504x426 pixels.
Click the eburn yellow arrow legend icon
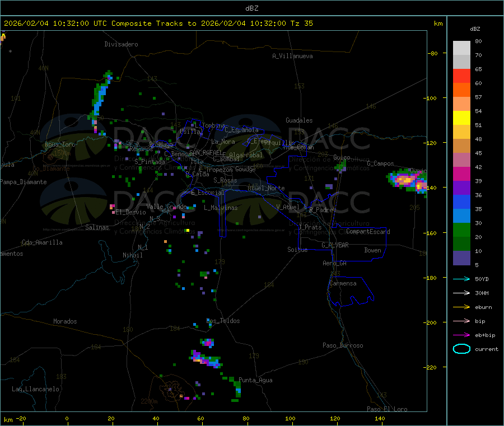461,307
